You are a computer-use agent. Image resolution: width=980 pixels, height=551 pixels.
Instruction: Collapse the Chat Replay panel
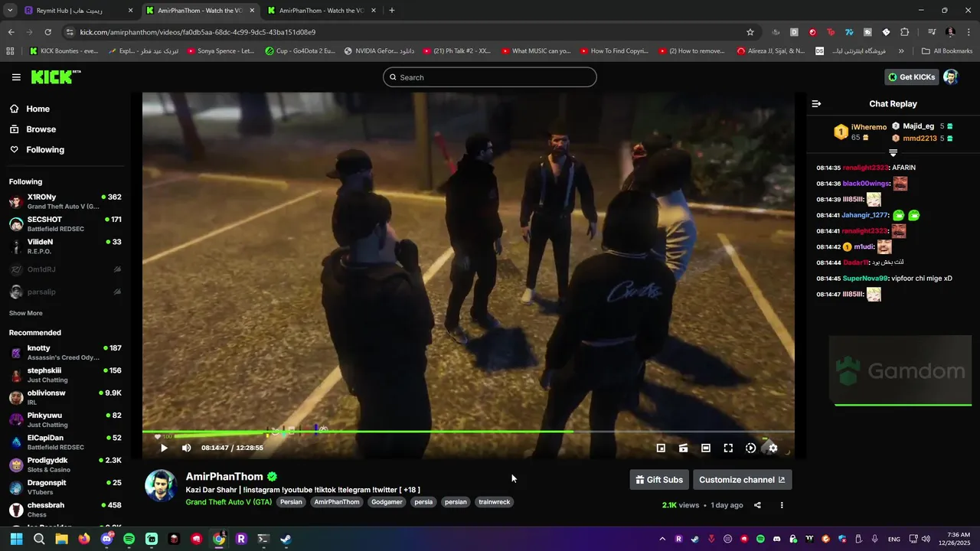[816, 103]
